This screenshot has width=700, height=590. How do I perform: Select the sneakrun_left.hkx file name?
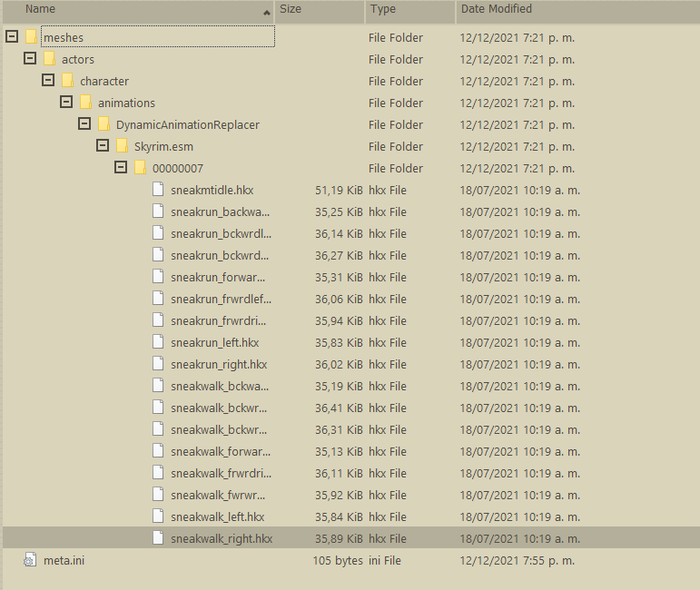[215, 343]
